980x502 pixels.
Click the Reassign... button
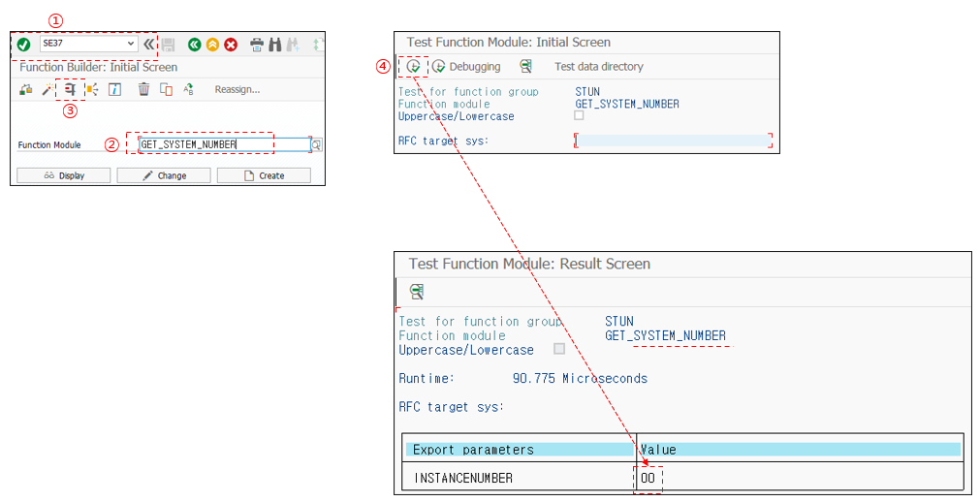(x=237, y=89)
